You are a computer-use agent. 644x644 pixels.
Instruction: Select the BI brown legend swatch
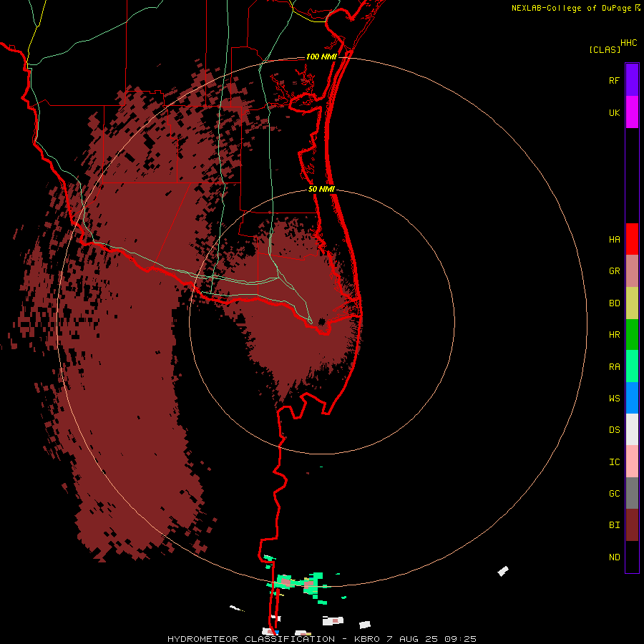point(632,525)
